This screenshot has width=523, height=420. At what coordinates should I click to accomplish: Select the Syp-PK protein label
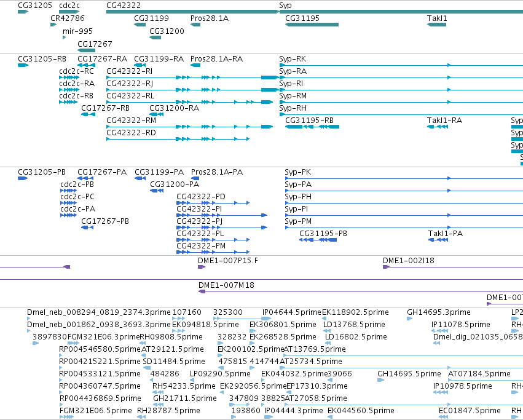click(298, 172)
